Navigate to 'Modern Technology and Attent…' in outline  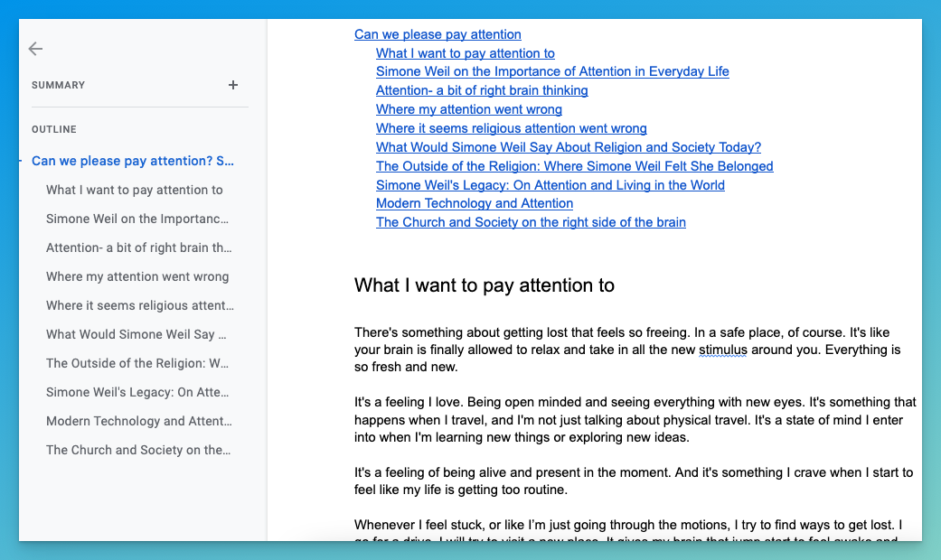[x=139, y=421]
